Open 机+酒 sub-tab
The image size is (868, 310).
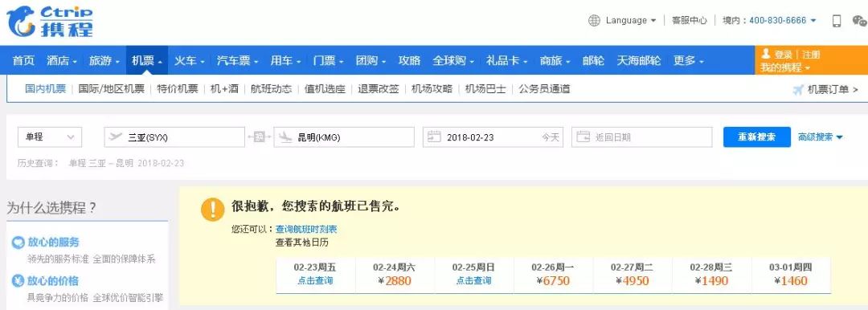point(224,88)
